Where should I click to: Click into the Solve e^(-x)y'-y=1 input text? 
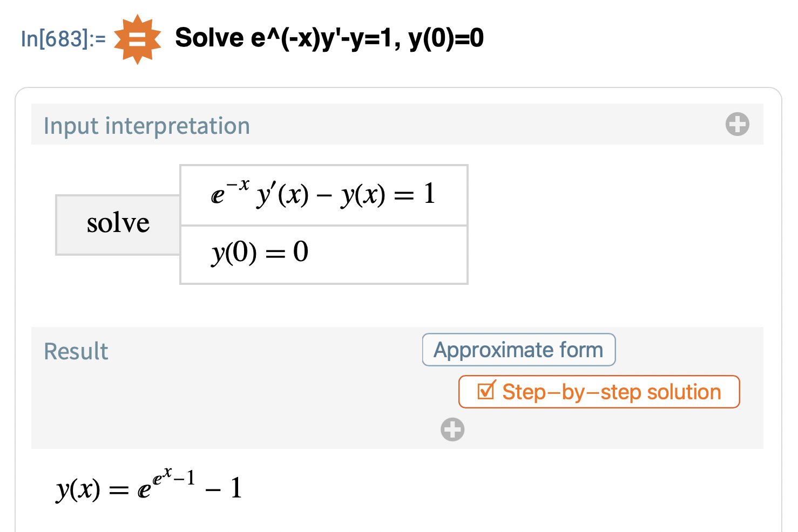coord(329,38)
